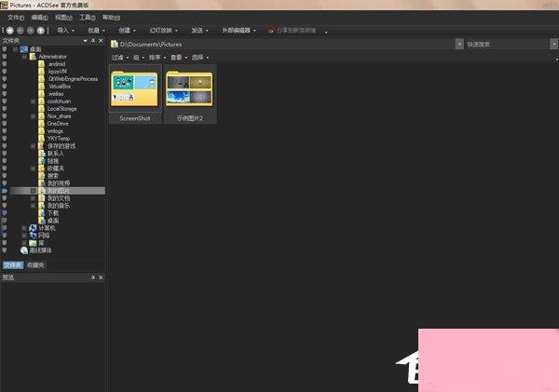Click the 计算机 computer icon in tree
559x392 pixels.
click(33, 226)
